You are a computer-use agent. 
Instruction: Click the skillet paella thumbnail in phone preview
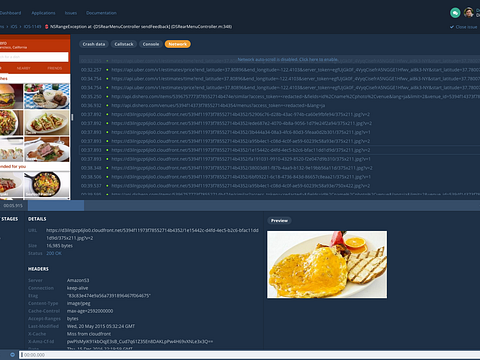coord(47,184)
